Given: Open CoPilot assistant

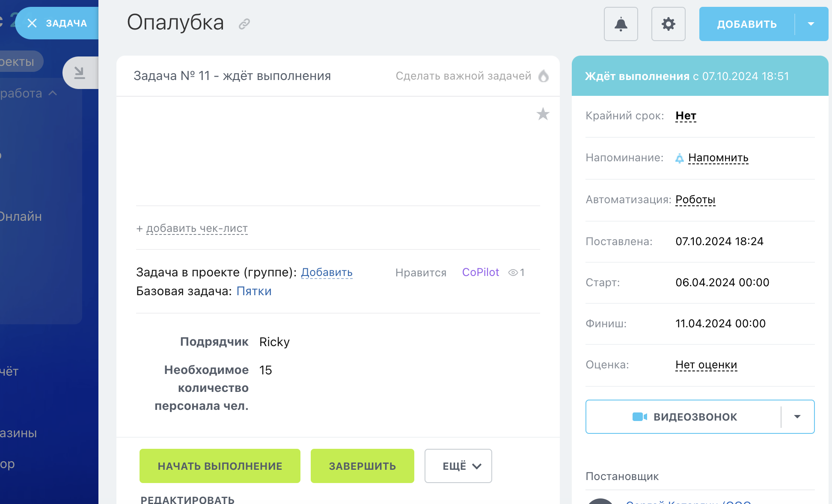Looking at the screenshot, I should pyautogui.click(x=480, y=272).
